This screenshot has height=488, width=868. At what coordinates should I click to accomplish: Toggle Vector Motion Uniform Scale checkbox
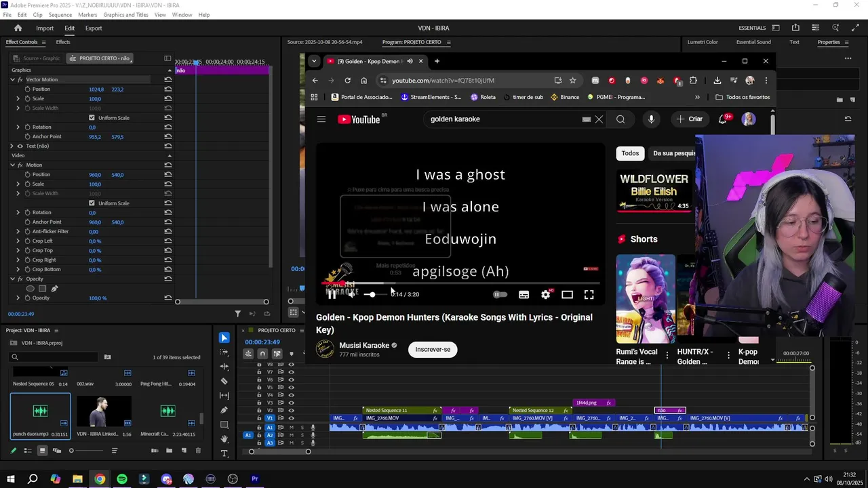click(92, 118)
